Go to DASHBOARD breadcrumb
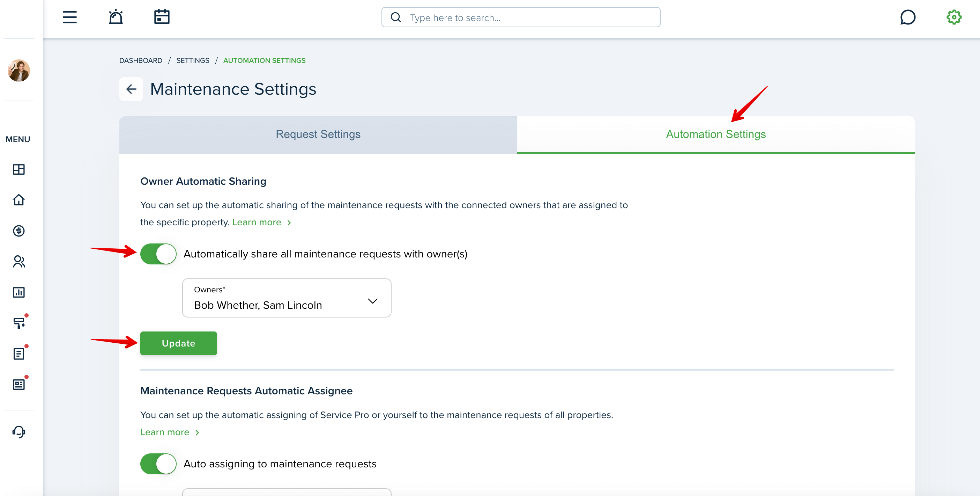 pyautogui.click(x=141, y=60)
